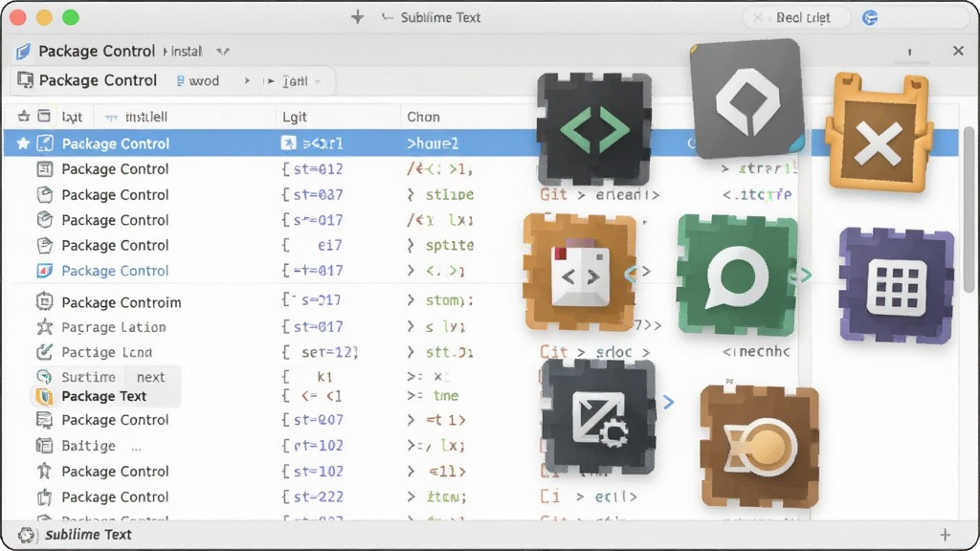This screenshot has height=551, width=980.
Task: Click the 'layt' header item
Action: [x=72, y=117]
